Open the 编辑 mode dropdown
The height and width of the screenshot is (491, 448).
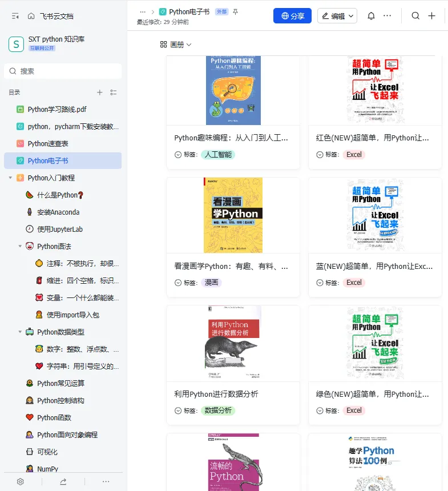[337, 15]
